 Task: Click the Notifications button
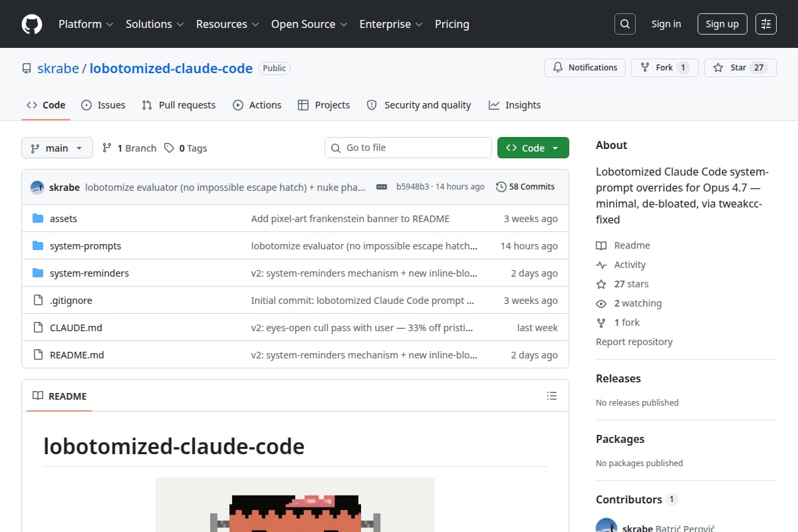coord(585,68)
